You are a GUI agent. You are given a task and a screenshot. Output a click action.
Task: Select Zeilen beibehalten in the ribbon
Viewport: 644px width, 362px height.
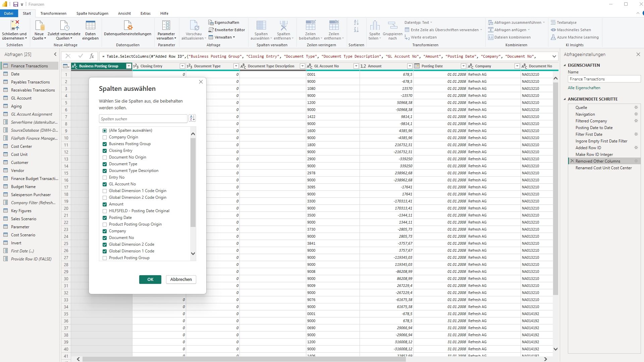(310, 30)
